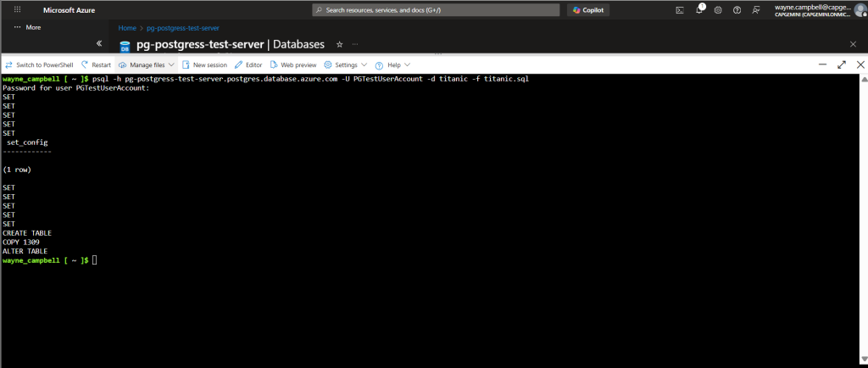The width and height of the screenshot is (868, 368).
Task: Expand the Cloud Shell Help dropdown
Action: click(x=392, y=64)
